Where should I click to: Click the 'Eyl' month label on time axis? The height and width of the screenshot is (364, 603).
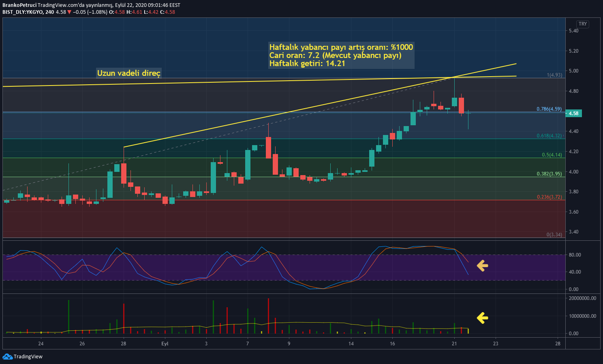(x=165, y=344)
